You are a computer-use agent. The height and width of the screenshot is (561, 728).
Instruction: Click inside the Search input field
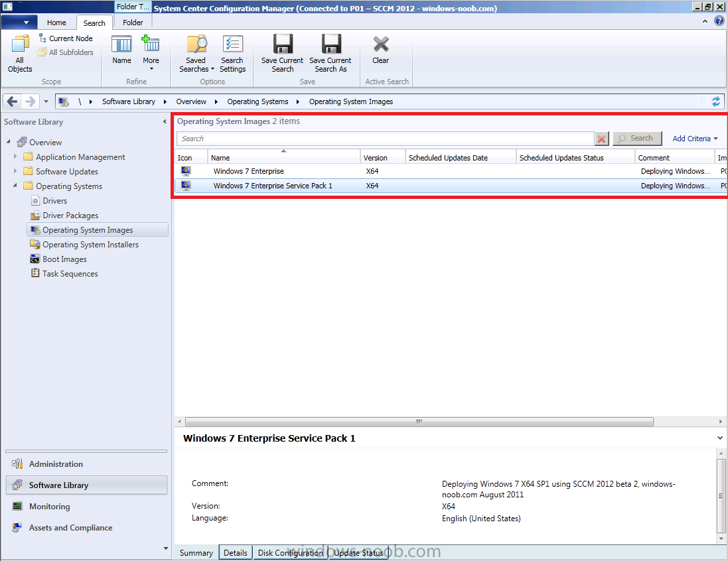click(x=386, y=139)
